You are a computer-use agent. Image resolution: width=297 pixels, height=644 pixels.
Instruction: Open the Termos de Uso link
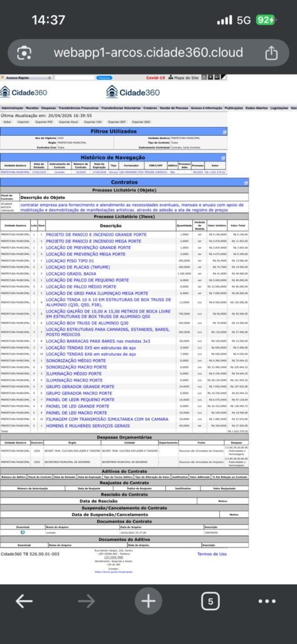212,554
